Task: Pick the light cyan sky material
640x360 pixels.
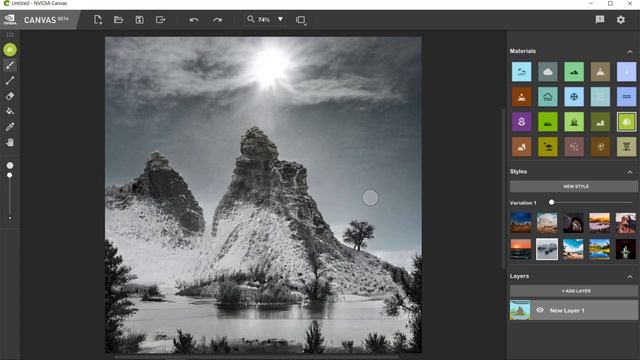Action: pyautogui.click(x=522, y=72)
